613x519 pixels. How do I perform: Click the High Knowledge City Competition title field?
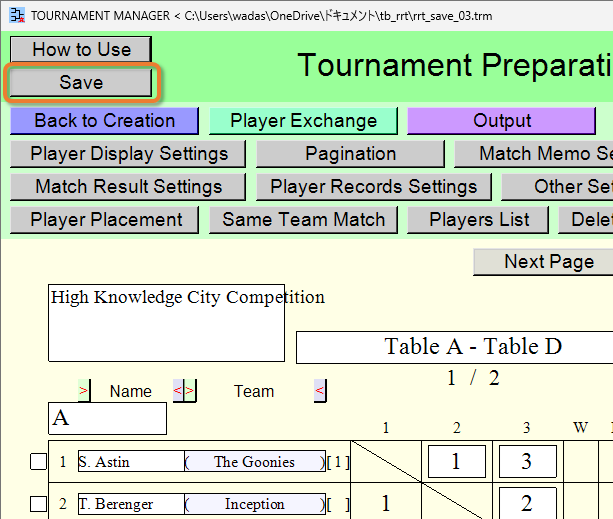pos(167,323)
